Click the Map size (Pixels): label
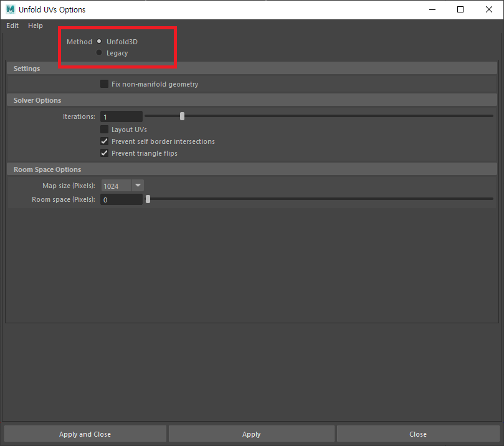The height and width of the screenshot is (446, 504). [x=69, y=186]
